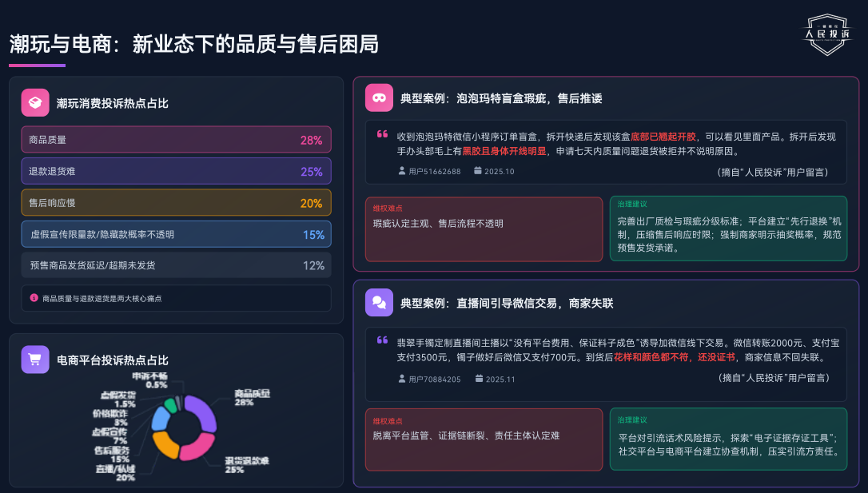Select the 商品质量 28% bar
Screen dimensions: 868x493
pos(176,140)
